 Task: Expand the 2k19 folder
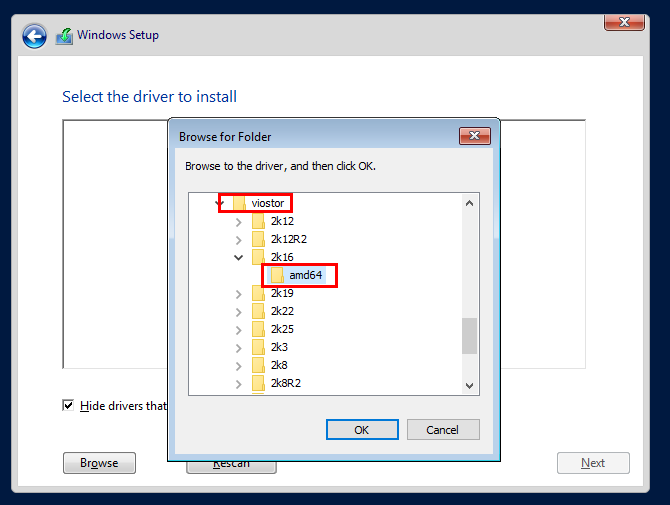238,294
